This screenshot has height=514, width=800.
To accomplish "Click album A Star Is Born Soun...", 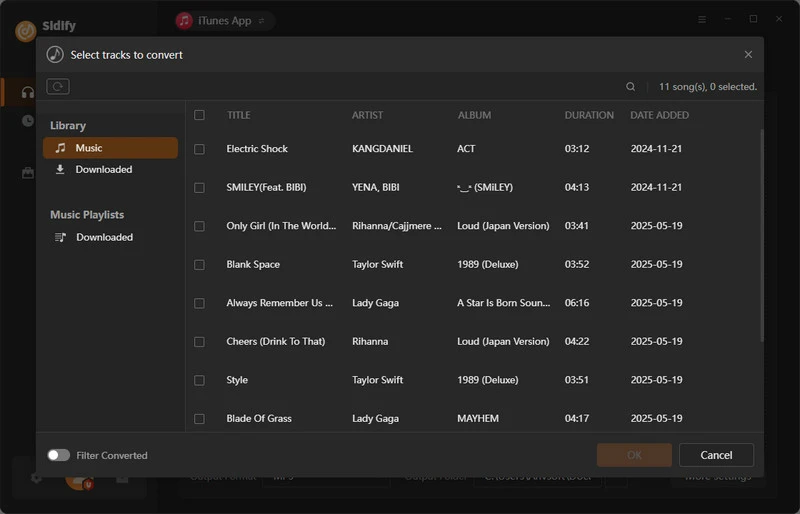I will point(504,303).
